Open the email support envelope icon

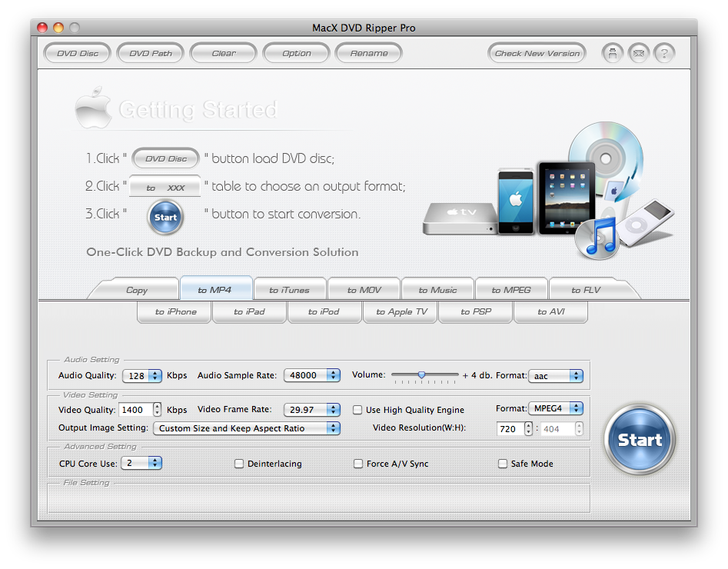point(638,53)
